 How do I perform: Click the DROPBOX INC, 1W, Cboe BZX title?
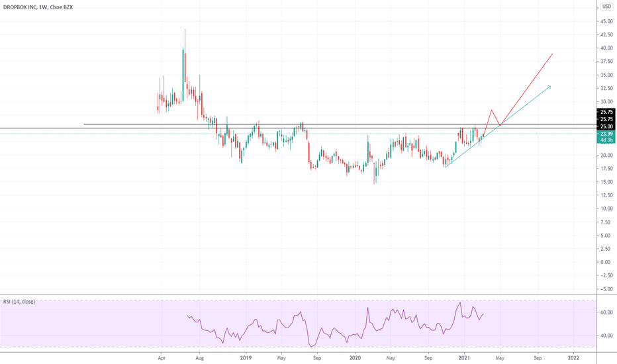coord(38,7)
